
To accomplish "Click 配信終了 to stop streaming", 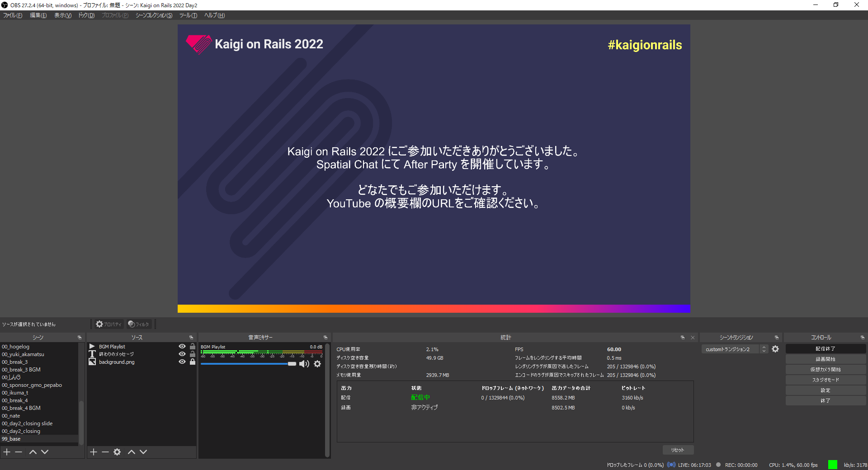I will [x=826, y=349].
